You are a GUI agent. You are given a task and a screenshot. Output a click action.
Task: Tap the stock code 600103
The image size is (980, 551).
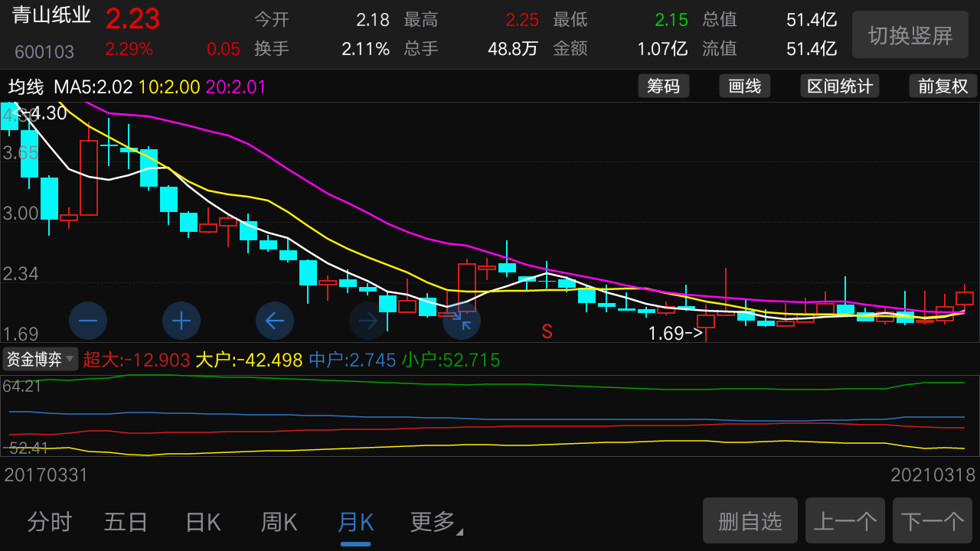pos(44,52)
